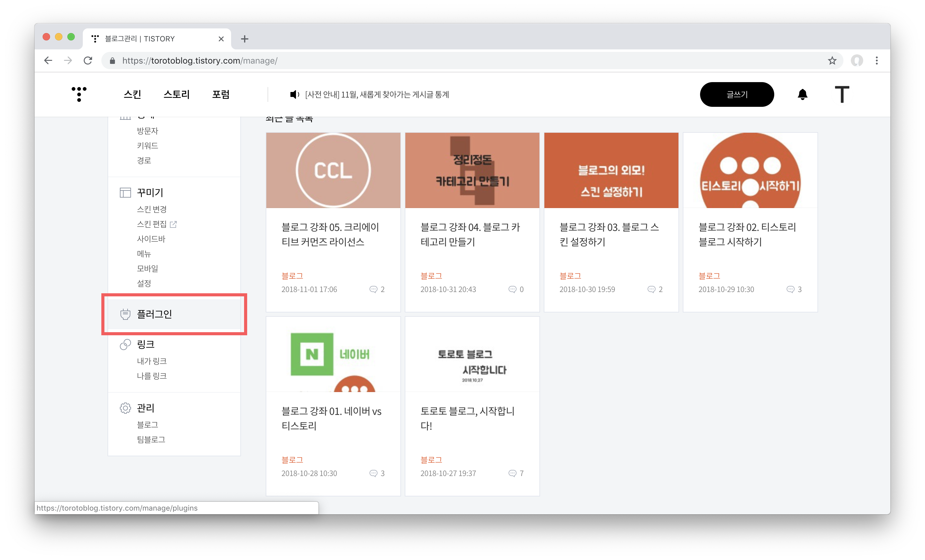
Task: Click the announcement speaker icon
Action: click(294, 94)
